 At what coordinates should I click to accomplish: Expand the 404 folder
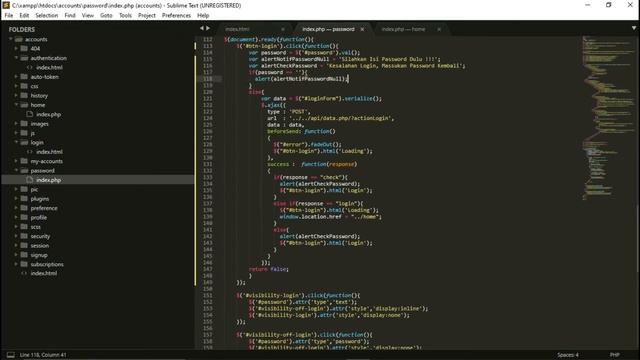(x=16, y=49)
